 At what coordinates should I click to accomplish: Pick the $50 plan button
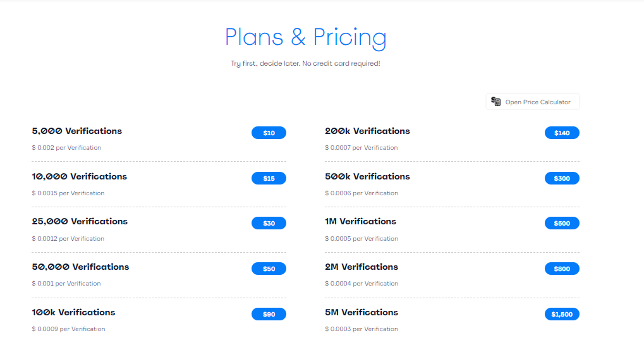(x=269, y=269)
